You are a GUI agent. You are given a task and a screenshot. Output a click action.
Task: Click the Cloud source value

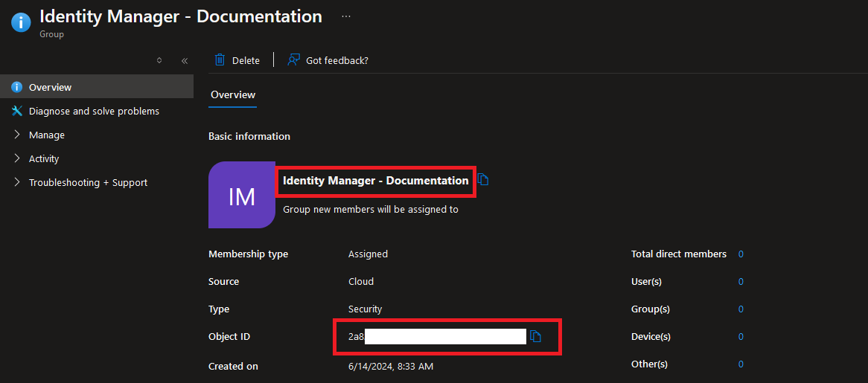tap(360, 281)
